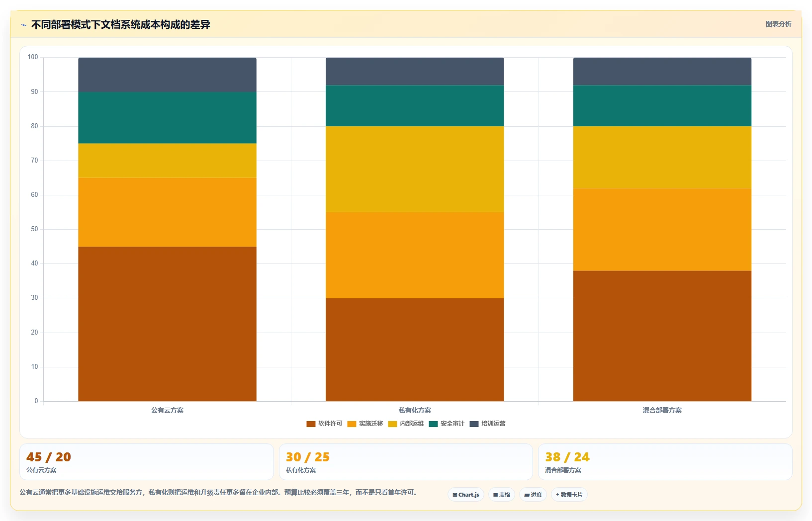The height and width of the screenshot is (521, 812).
Task: Click the 软件许可 segment of 私有化方案 bar
Action: 415,349
